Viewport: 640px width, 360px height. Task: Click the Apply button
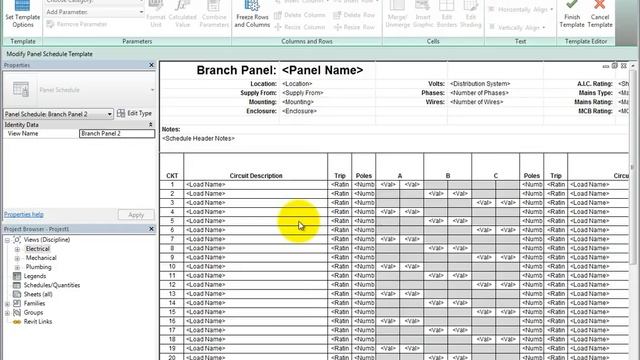click(x=136, y=215)
